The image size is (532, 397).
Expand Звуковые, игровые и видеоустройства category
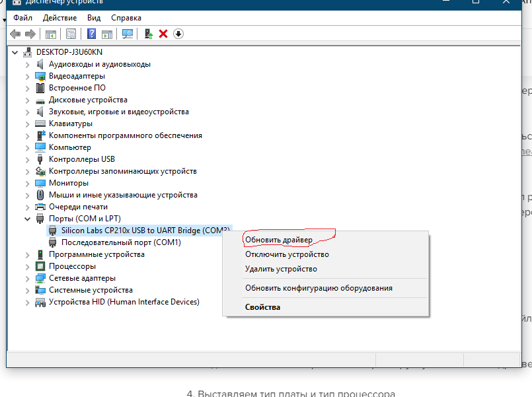28,112
